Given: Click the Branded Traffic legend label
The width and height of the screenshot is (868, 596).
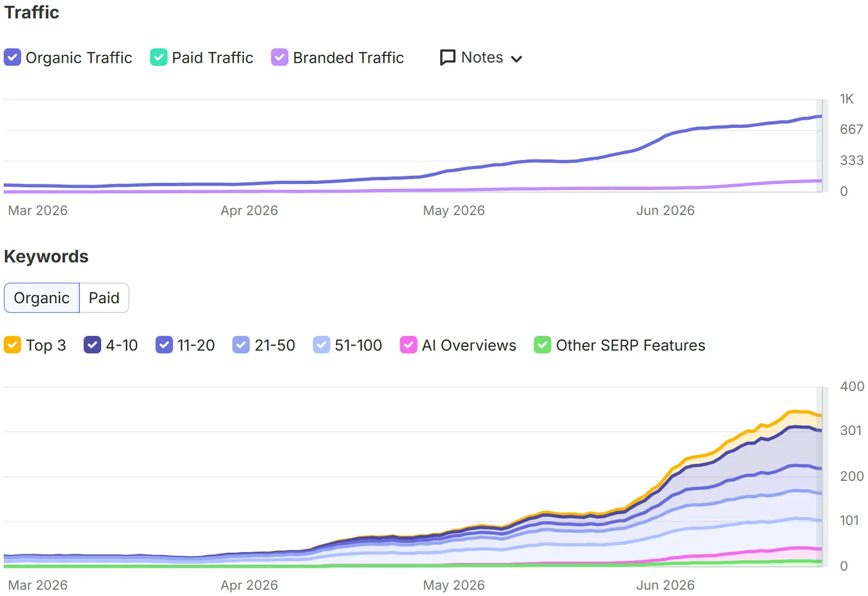Looking at the screenshot, I should coord(349,58).
